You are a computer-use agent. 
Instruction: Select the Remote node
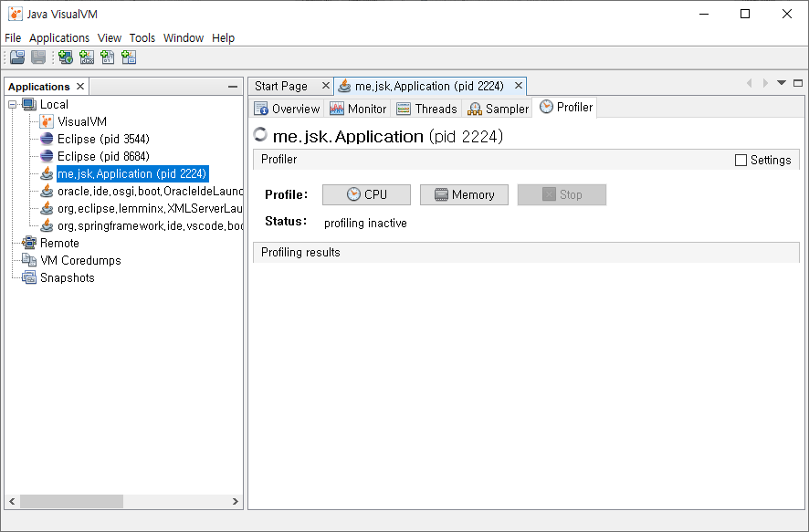pyautogui.click(x=59, y=244)
